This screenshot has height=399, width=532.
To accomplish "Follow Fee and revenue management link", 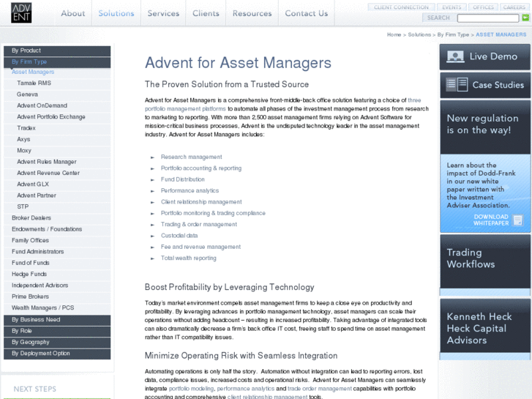I will pyautogui.click(x=201, y=247).
